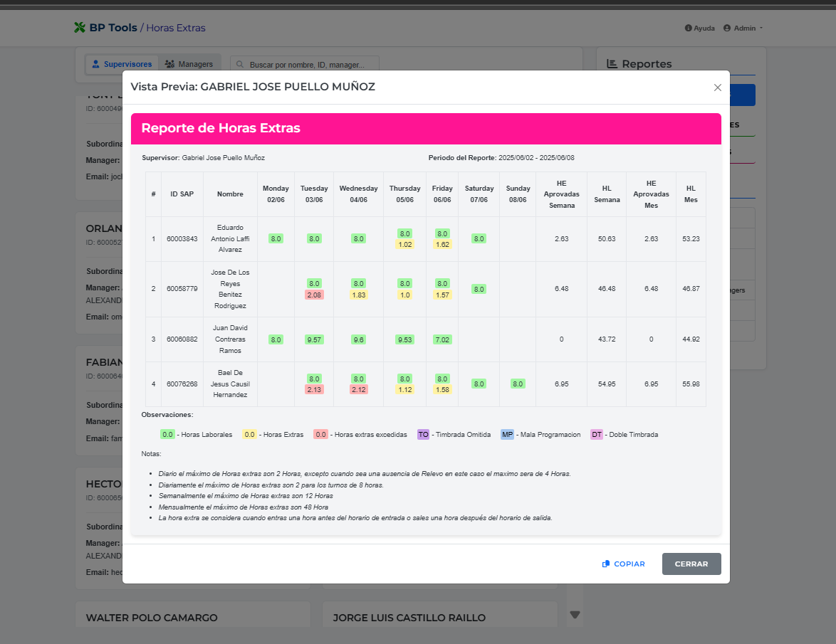Click the search magnifier icon
The width and height of the screenshot is (836, 644).
pyautogui.click(x=241, y=63)
